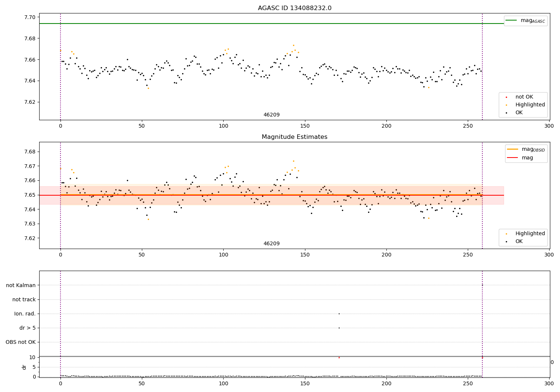Click the 7.70 tick on the top plot
This screenshot has width=560, height=392.
click(x=30, y=18)
